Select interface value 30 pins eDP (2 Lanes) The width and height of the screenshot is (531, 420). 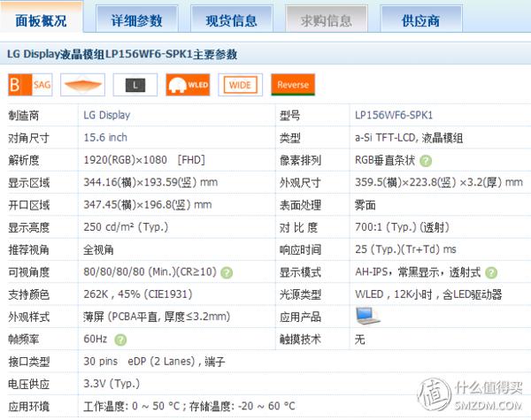[140, 361]
